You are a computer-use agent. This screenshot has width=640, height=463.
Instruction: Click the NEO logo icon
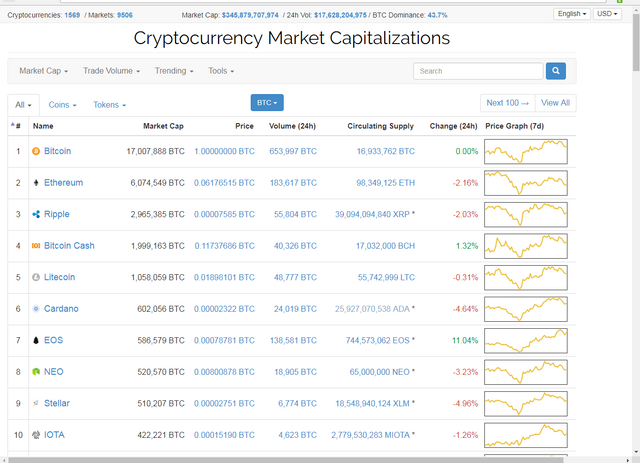36,372
